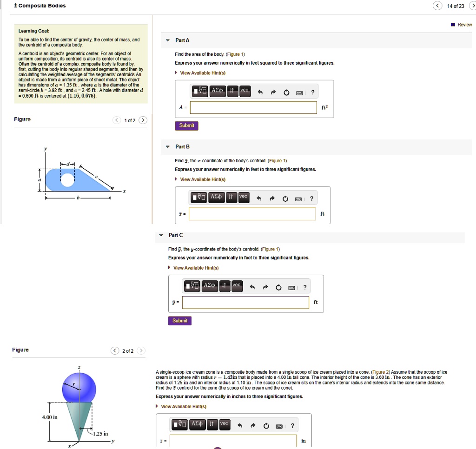Undo input in the Part A answer toolbar
Image resolution: width=476 pixels, height=449 pixels.
coord(260,92)
